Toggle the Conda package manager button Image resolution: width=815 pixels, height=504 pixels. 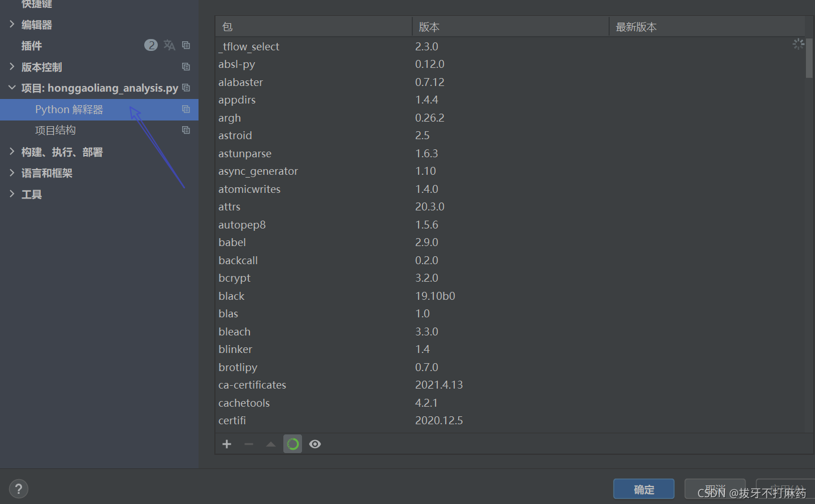292,444
